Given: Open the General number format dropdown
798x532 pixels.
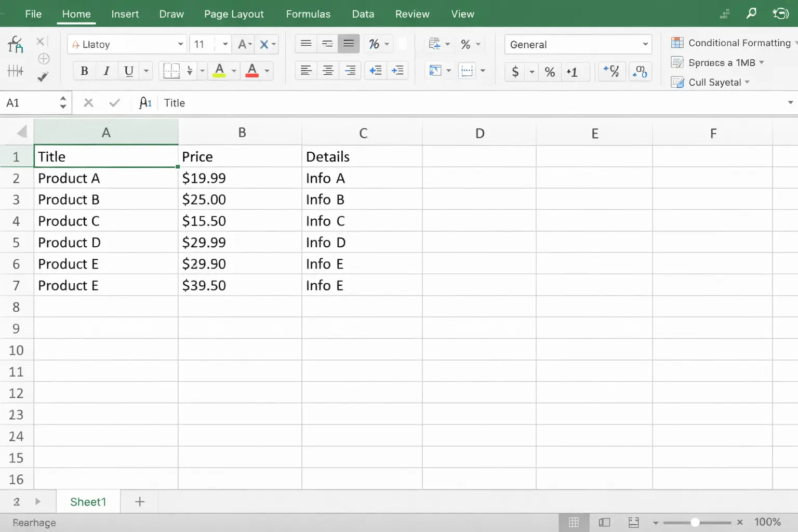Looking at the screenshot, I should coord(645,44).
